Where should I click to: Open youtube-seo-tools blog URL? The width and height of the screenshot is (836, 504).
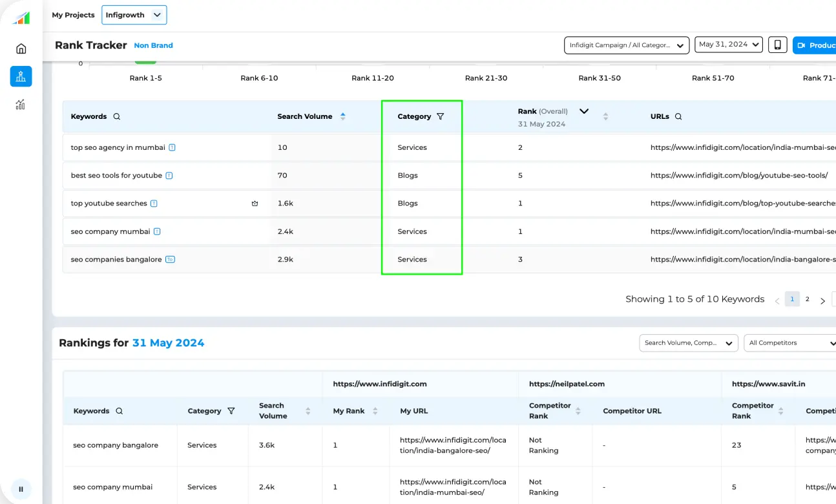[739, 176]
